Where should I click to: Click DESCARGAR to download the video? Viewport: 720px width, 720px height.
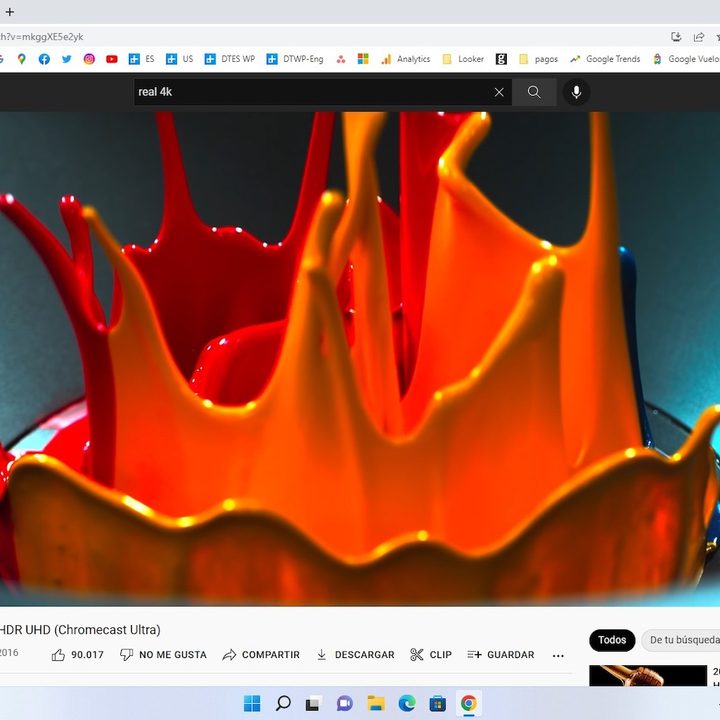coord(355,655)
